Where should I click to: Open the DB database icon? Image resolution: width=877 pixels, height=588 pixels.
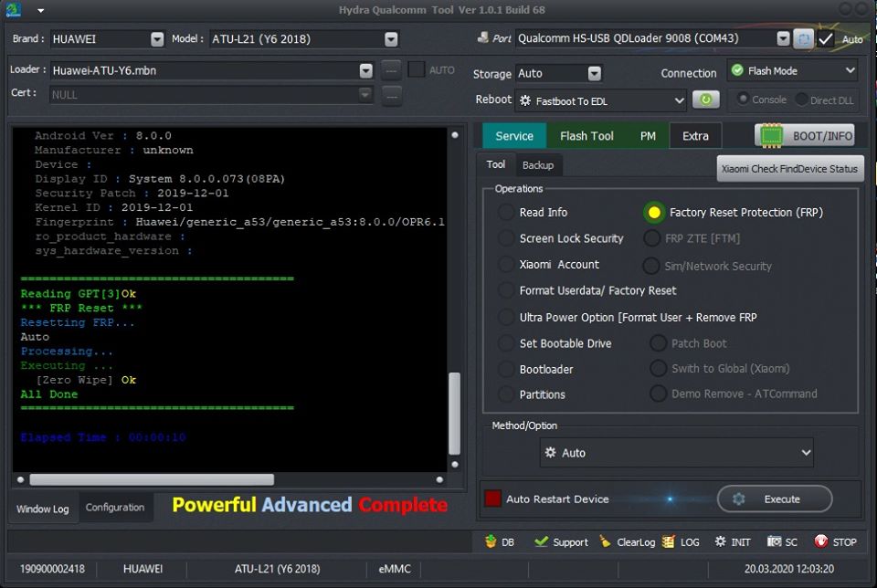point(491,541)
